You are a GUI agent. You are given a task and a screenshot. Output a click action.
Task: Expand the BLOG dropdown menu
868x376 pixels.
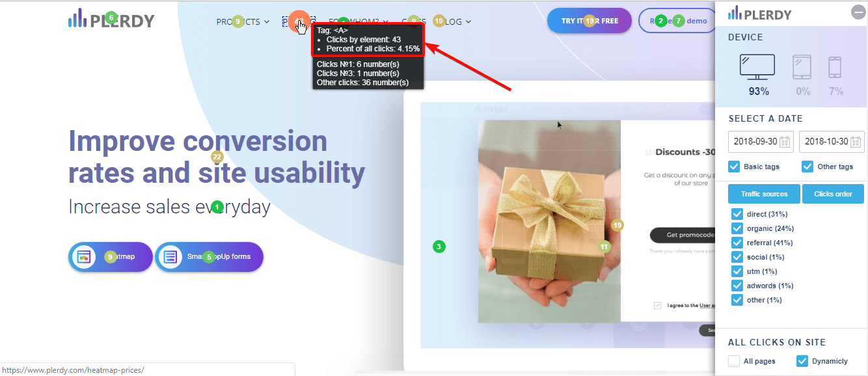click(454, 21)
